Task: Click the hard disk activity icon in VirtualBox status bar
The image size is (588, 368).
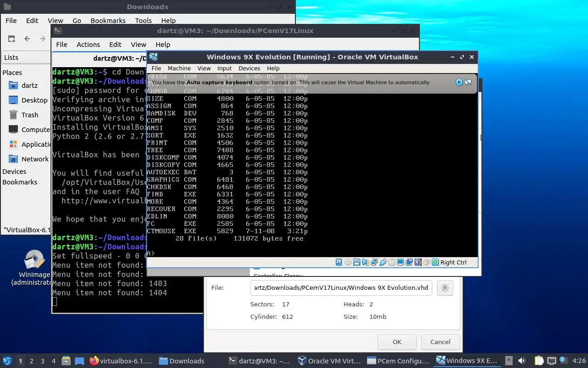Action: coord(339,262)
